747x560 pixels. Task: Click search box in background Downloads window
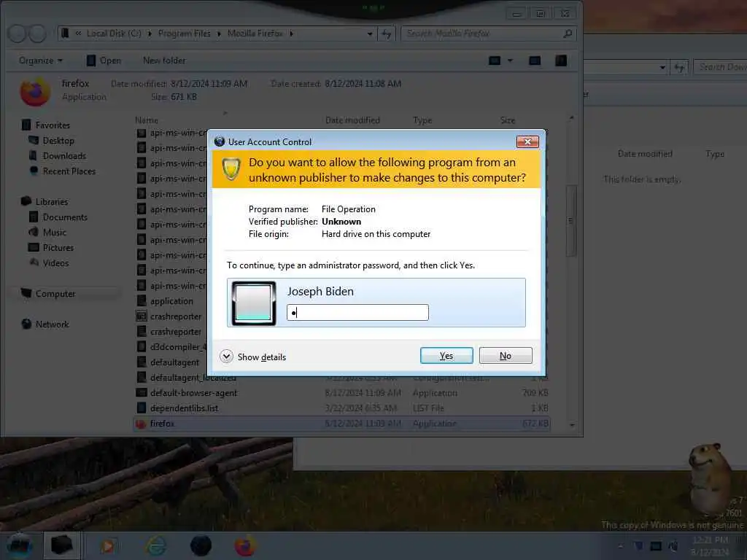(x=720, y=67)
